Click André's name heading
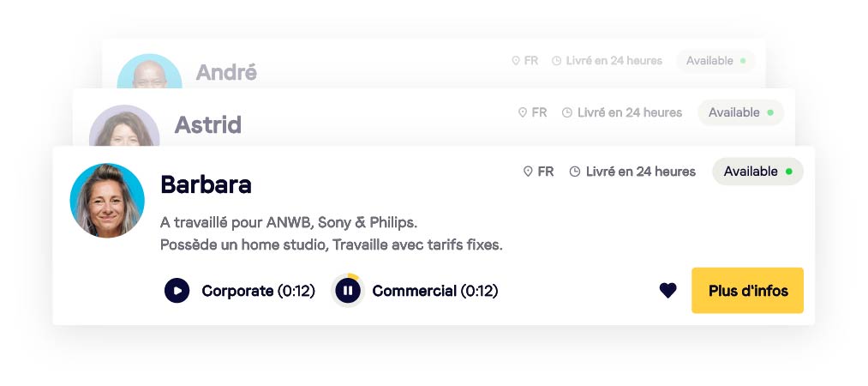Screen dimensions: 868x386 226,73
